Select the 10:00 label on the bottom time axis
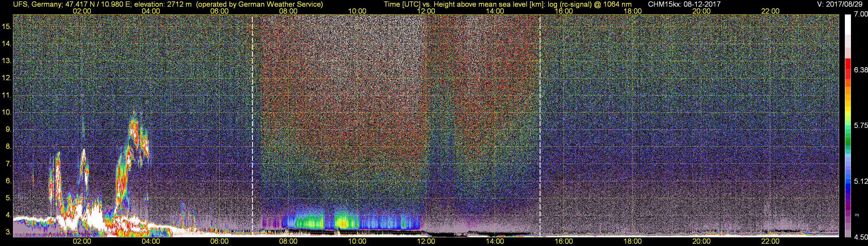868x246 pixels. 357,241
